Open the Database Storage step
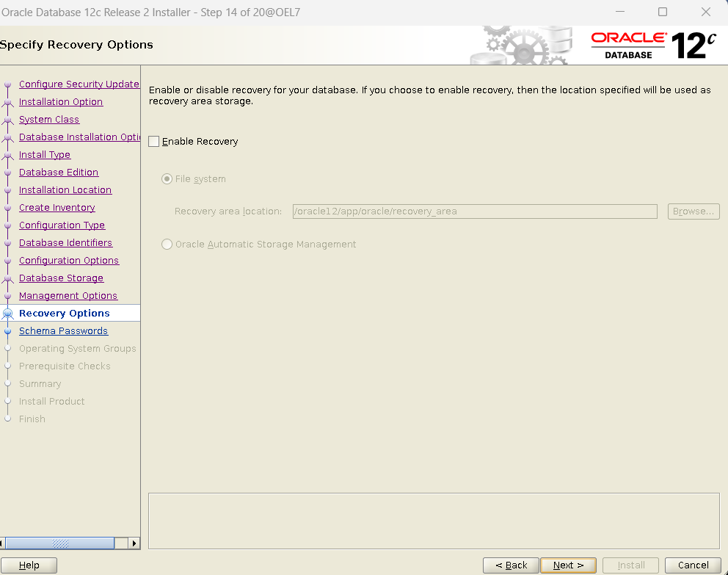 62,278
